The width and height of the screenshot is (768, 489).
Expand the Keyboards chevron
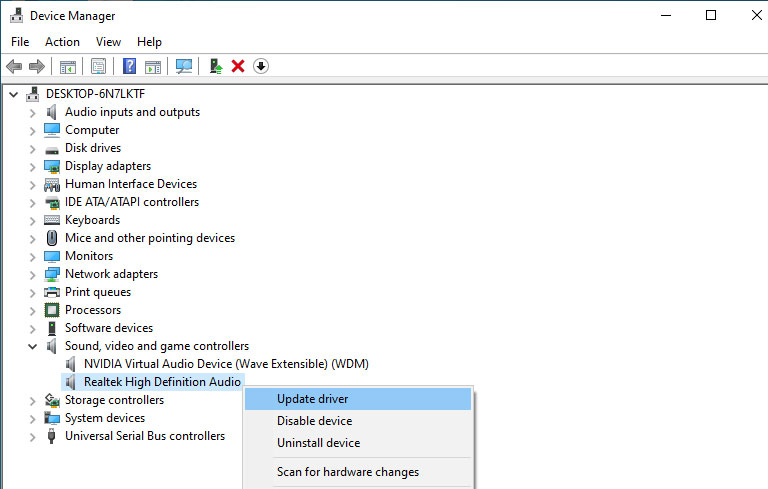click(x=32, y=221)
